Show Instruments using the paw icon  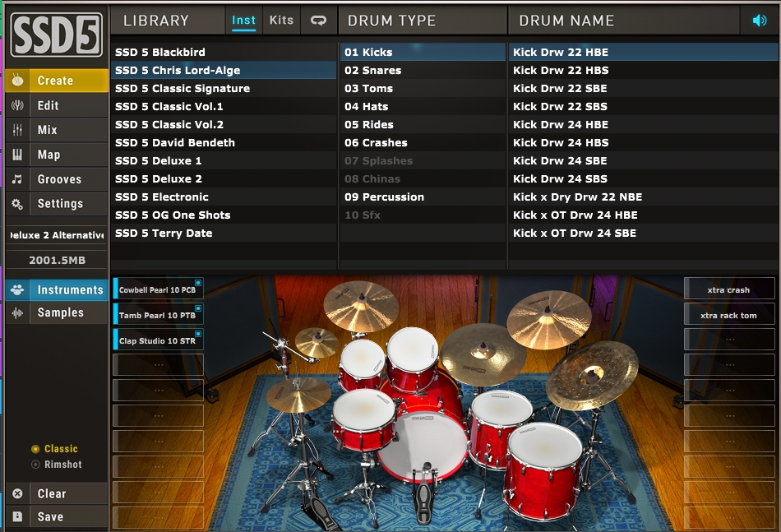(17, 290)
